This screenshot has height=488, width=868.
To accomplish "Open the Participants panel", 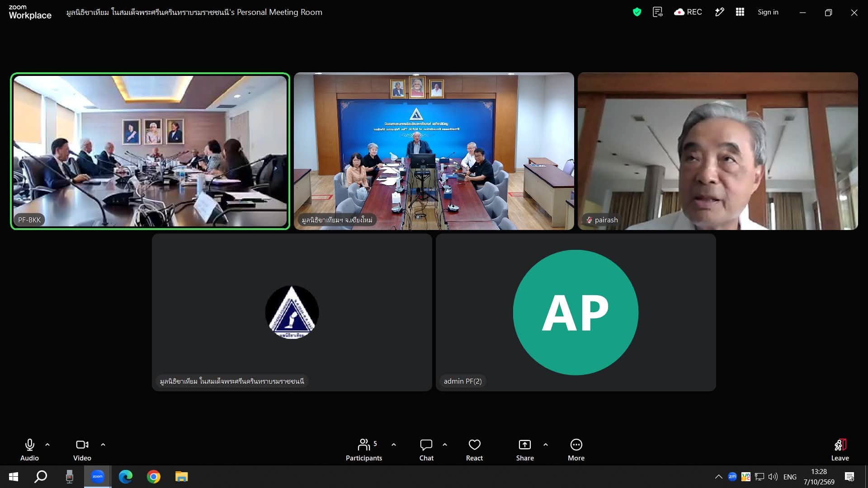I will [364, 450].
